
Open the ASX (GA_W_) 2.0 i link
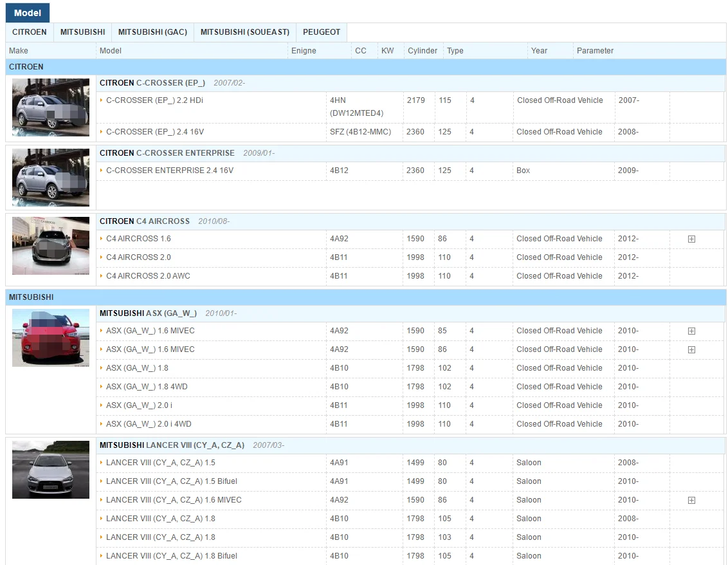tap(139, 405)
